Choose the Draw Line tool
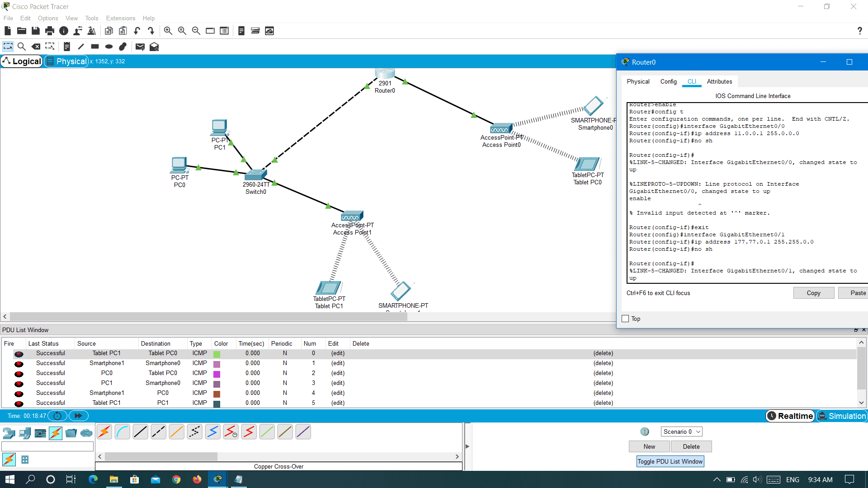 [81, 47]
